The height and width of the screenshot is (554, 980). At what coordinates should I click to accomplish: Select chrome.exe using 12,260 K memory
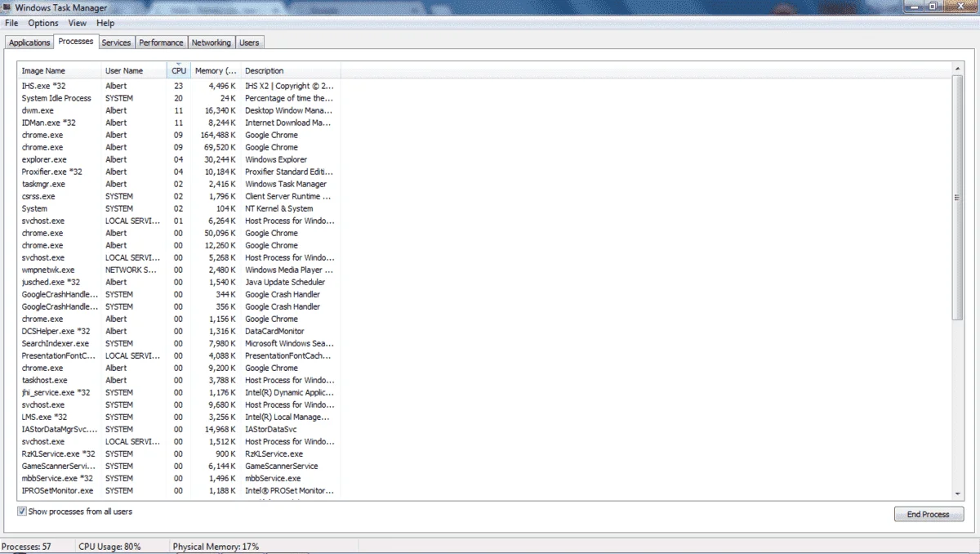179,244
